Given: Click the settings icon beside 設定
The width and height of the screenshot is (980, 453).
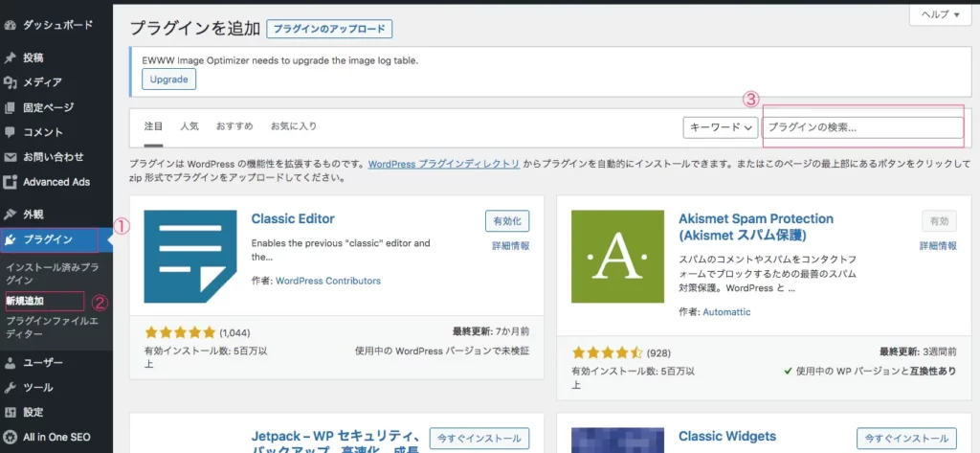Looking at the screenshot, I should tap(10, 413).
